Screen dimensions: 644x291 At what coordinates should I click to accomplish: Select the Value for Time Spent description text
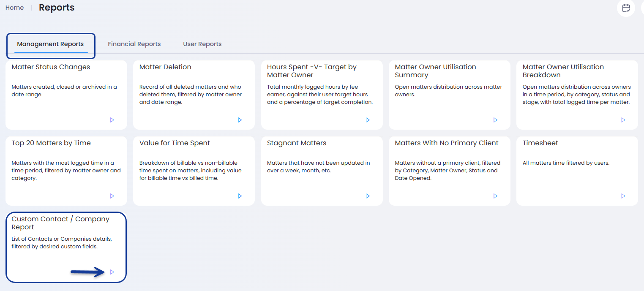tap(190, 171)
